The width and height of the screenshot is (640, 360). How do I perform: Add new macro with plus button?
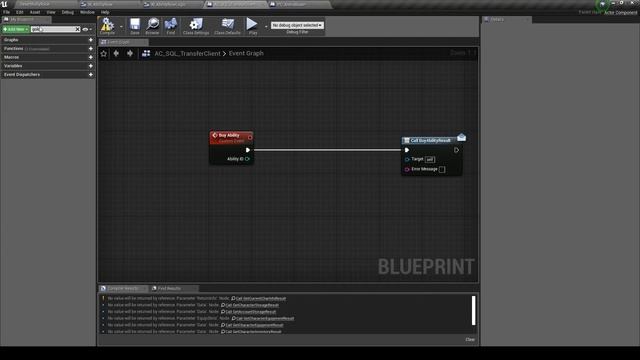[x=91, y=57]
